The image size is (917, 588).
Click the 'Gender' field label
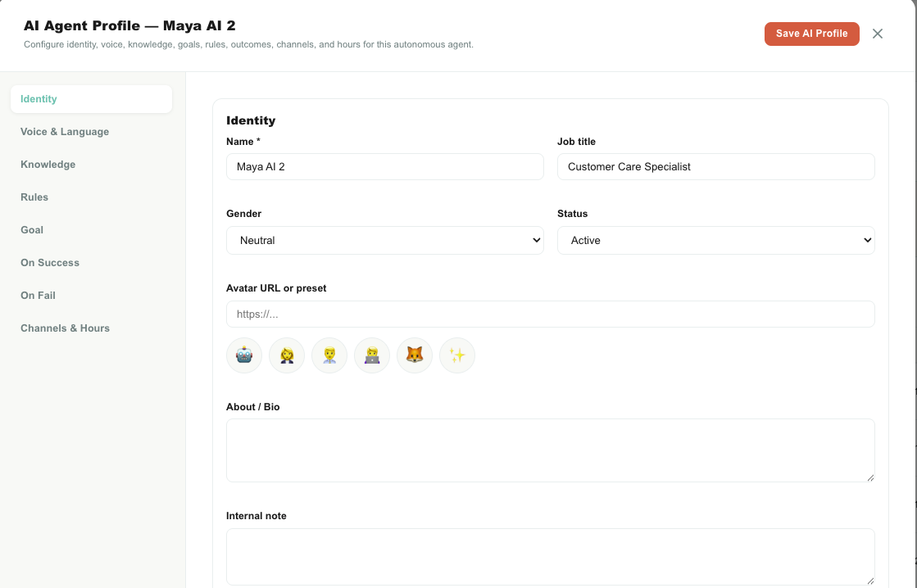pyautogui.click(x=244, y=214)
